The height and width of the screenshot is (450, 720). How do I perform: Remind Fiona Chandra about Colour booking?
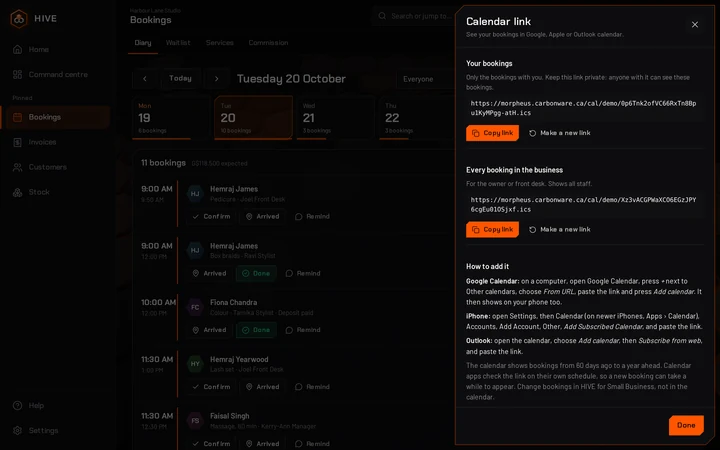tap(303, 330)
